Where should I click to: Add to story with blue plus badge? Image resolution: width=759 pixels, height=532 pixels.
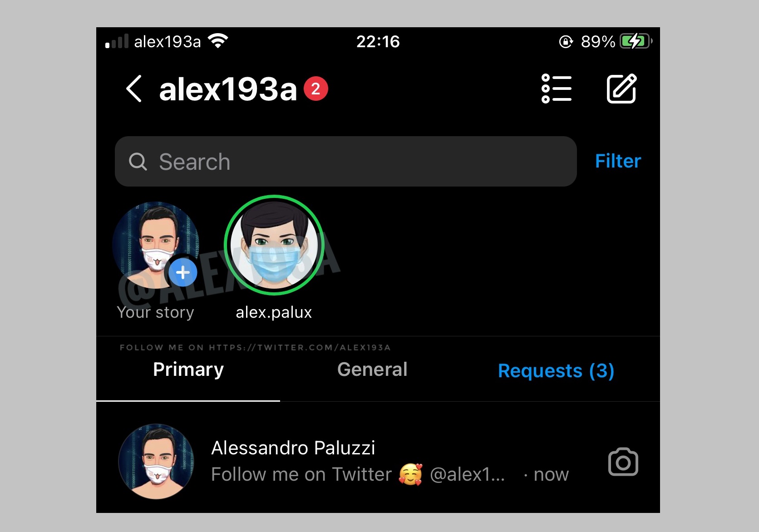pos(182,272)
